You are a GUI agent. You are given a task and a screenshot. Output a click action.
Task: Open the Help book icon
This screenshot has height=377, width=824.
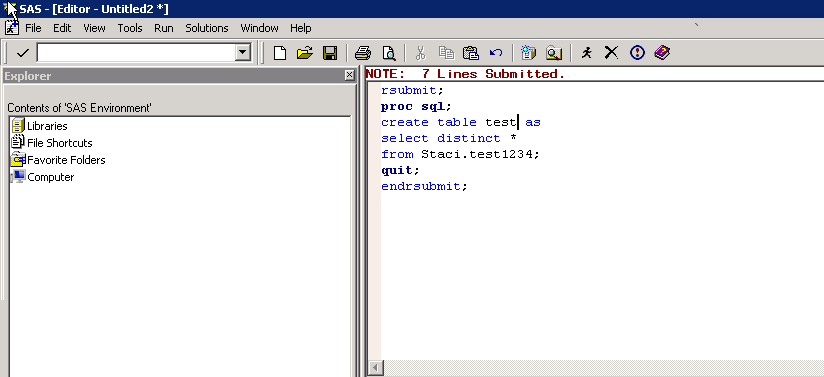[662, 52]
